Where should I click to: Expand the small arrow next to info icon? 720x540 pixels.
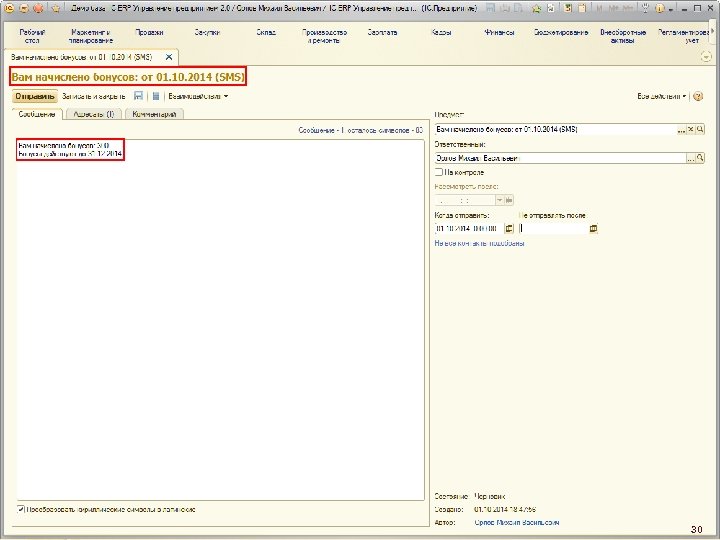click(x=671, y=9)
